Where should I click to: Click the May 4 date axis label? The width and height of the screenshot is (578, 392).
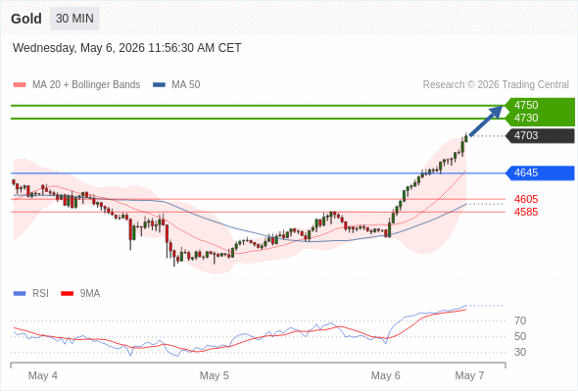(x=43, y=375)
